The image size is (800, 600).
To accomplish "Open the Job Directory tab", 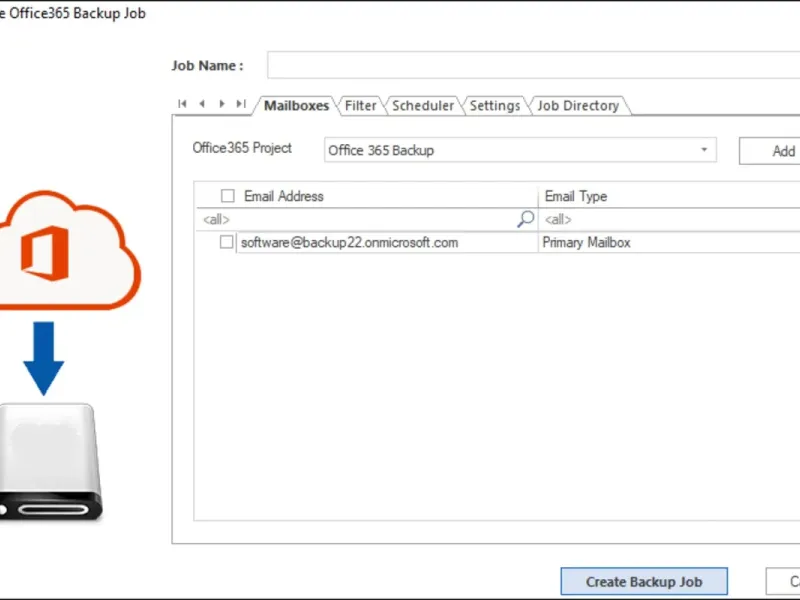I will point(578,106).
